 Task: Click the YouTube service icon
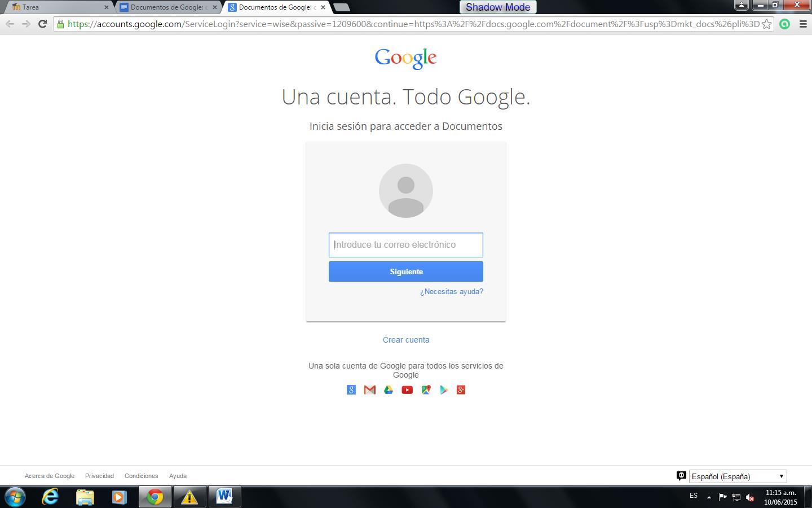tap(407, 390)
